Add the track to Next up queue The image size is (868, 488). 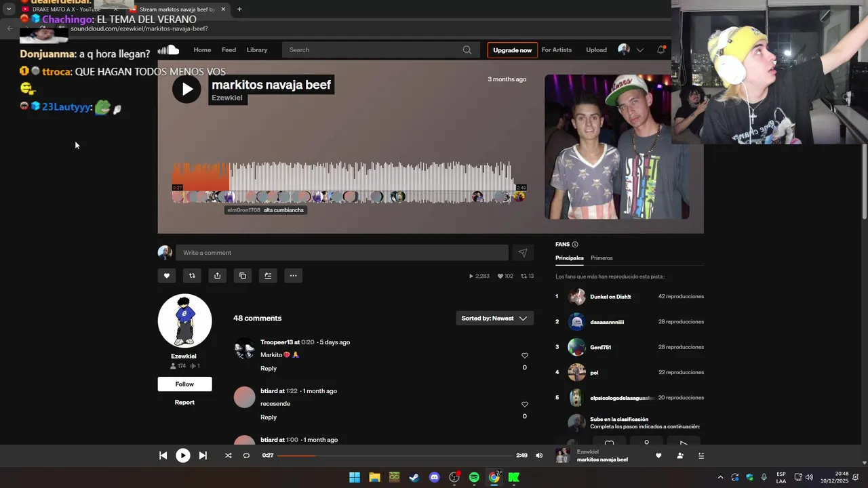pyautogui.click(x=268, y=276)
